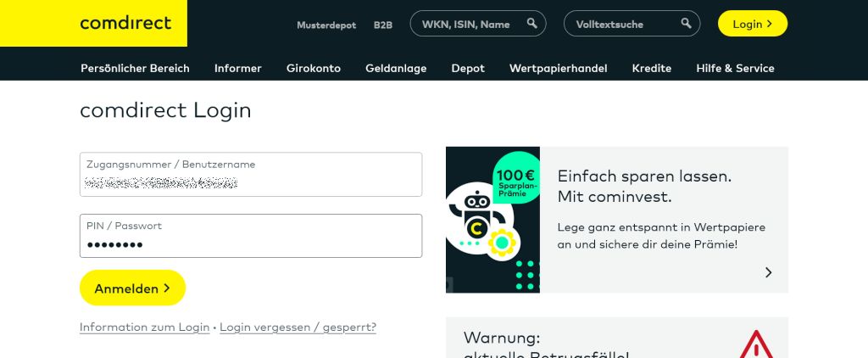Select Girokonto in navigation bar
868x358 pixels.
[314, 68]
